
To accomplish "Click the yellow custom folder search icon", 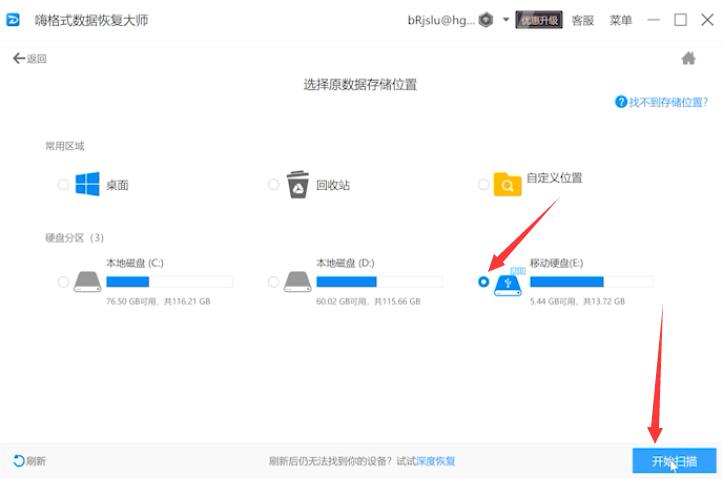I will click(x=507, y=184).
